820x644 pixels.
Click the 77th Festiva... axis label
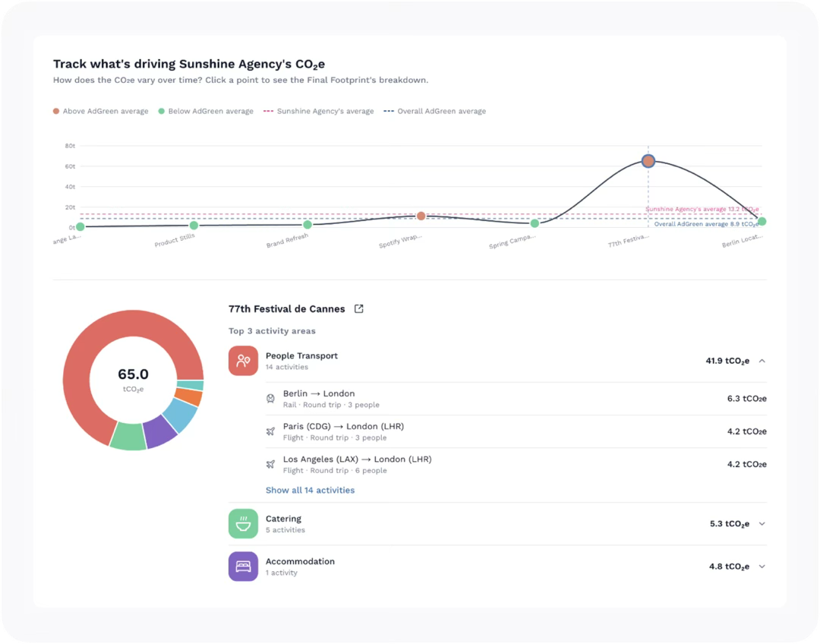coord(629,241)
